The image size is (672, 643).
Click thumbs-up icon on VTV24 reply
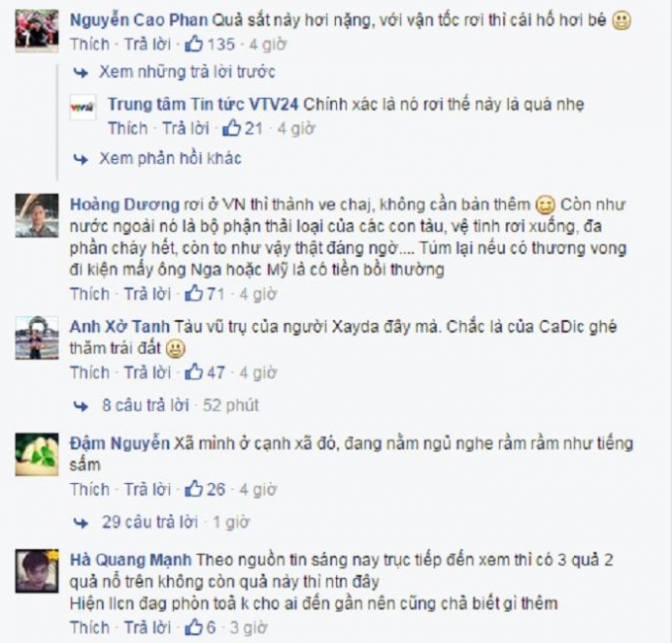click(231, 127)
